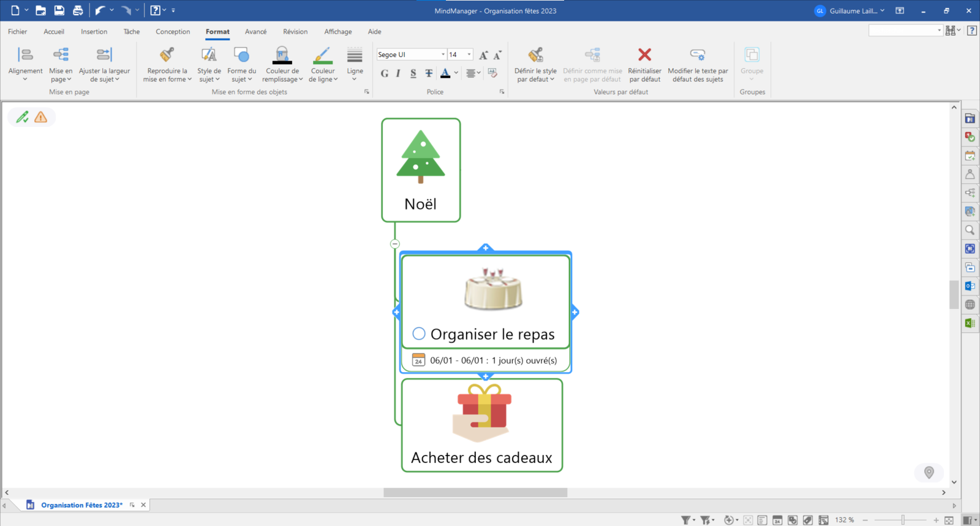Click Définir le style par défaut button
The height and width of the screenshot is (526, 980).
(535, 55)
